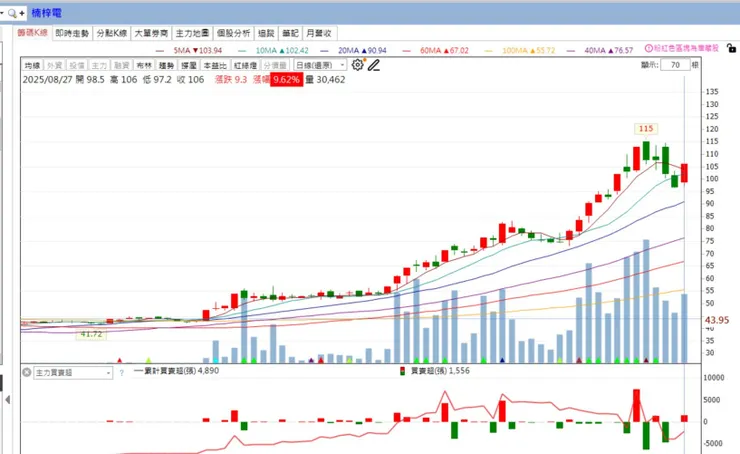The height and width of the screenshot is (454, 740).
Task: Switch to 個股分析 tab
Action: tap(233, 33)
